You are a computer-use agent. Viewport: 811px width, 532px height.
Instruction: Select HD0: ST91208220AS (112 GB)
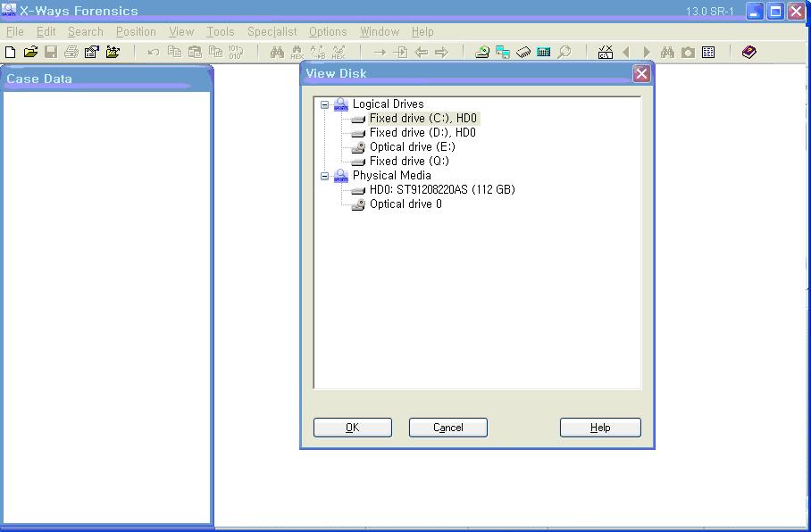pos(442,190)
